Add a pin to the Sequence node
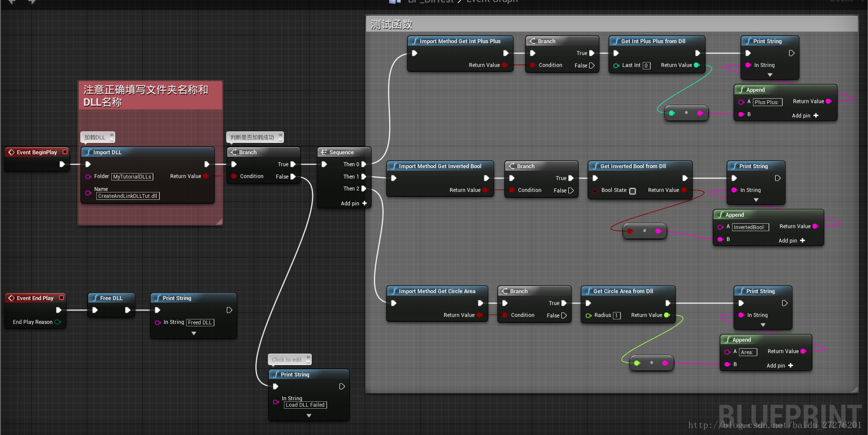The image size is (868, 435). (354, 203)
